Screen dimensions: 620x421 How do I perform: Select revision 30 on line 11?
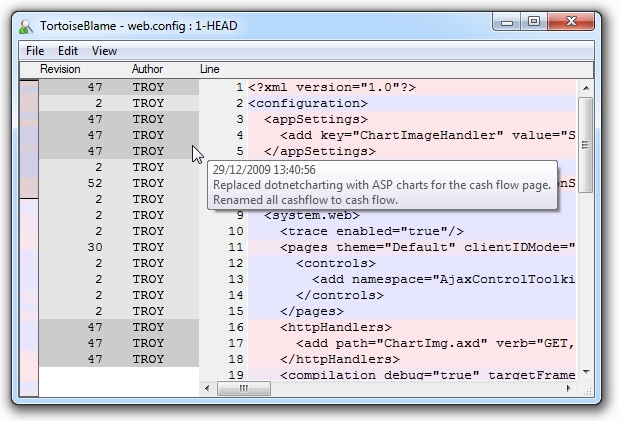pos(95,247)
